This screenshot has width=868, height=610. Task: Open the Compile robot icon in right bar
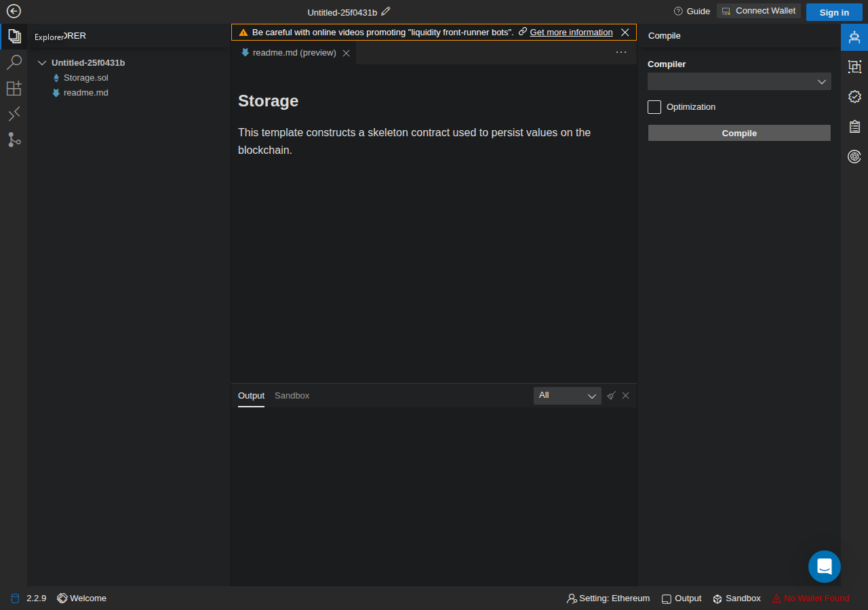coord(854,37)
